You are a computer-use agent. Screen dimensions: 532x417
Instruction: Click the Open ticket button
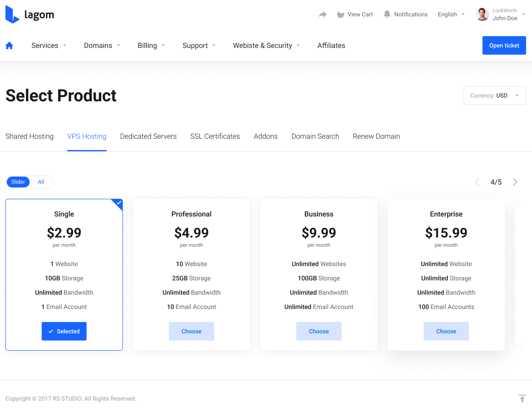[504, 45]
